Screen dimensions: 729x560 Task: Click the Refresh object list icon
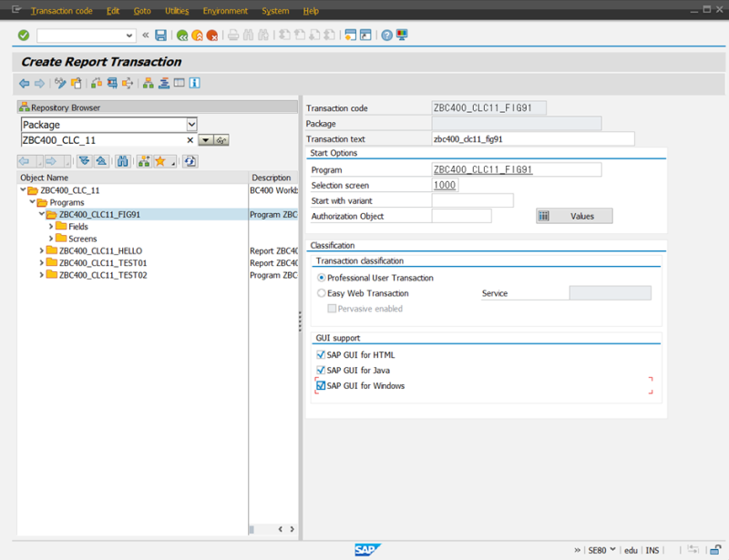pyautogui.click(x=190, y=161)
